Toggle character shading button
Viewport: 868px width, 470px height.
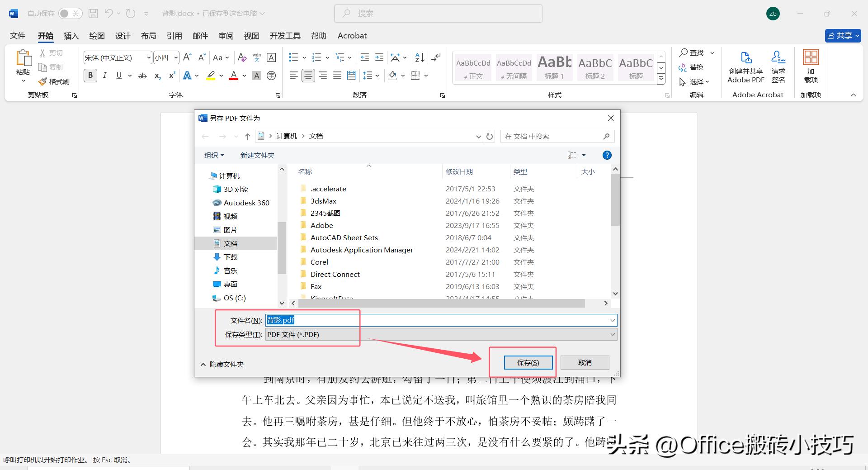[257, 76]
